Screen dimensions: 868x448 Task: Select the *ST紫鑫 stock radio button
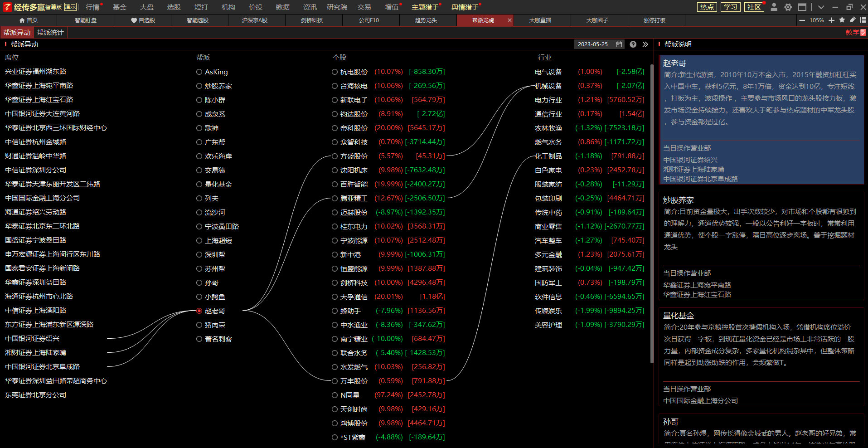coord(335,437)
